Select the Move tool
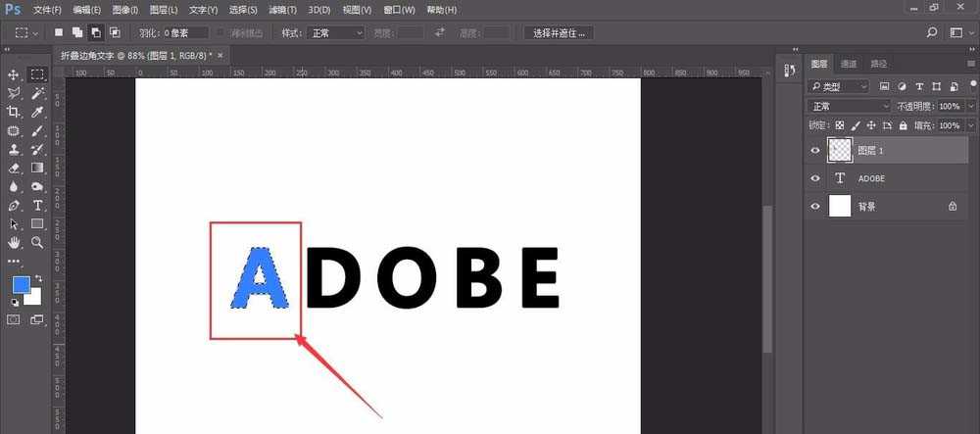The image size is (980, 434). point(14,75)
